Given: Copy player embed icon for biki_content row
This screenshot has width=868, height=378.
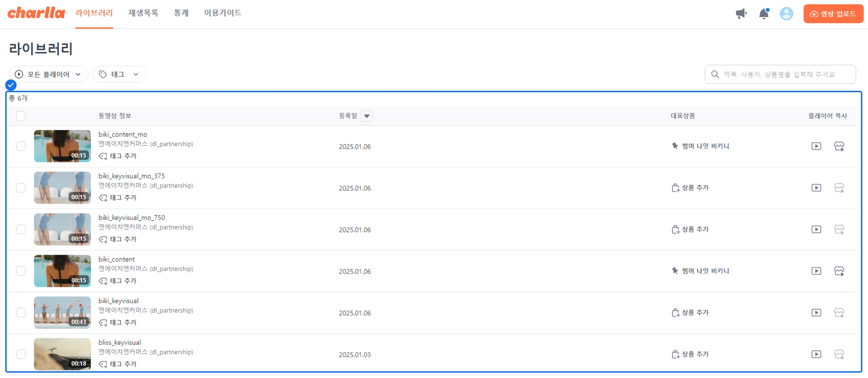Looking at the screenshot, I should pyautogui.click(x=839, y=271).
